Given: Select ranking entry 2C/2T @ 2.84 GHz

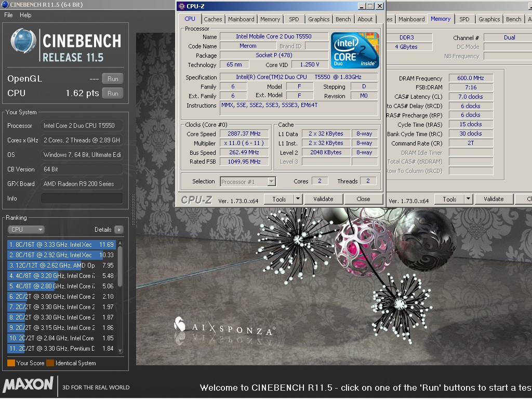Looking at the screenshot, I should click(x=61, y=338).
